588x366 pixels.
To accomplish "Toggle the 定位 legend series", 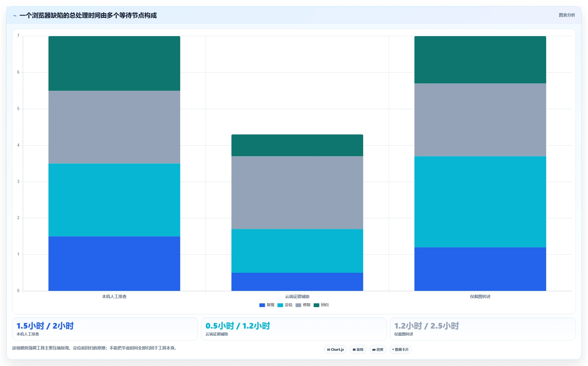I will coord(285,305).
